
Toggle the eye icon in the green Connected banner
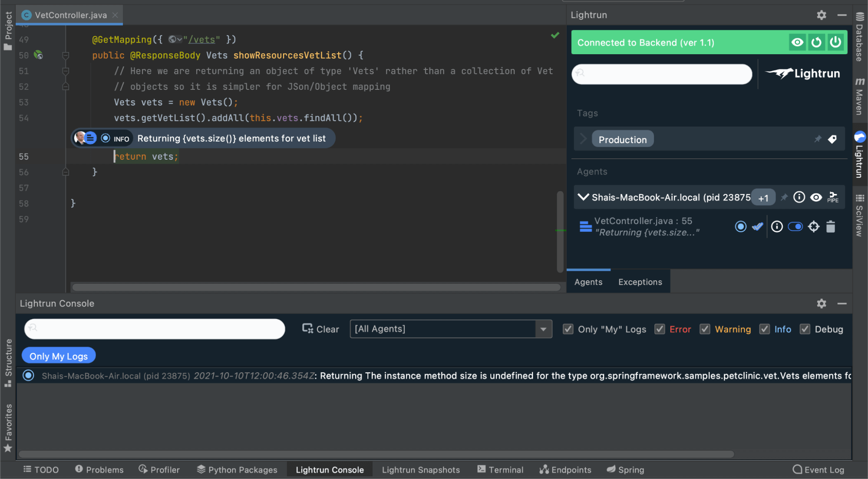pos(797,42)
